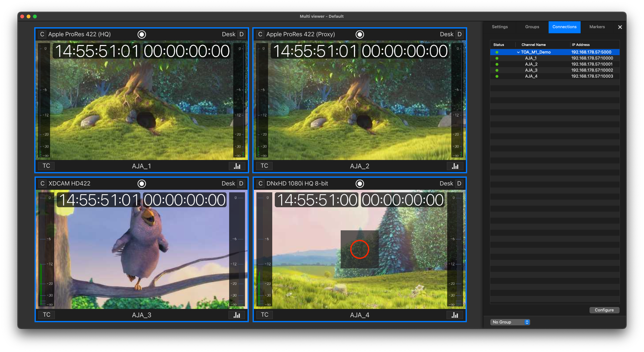Toggle audio meters icon on AJA_1 viewer
Screen dimensions: 644x352
[237, 166]
